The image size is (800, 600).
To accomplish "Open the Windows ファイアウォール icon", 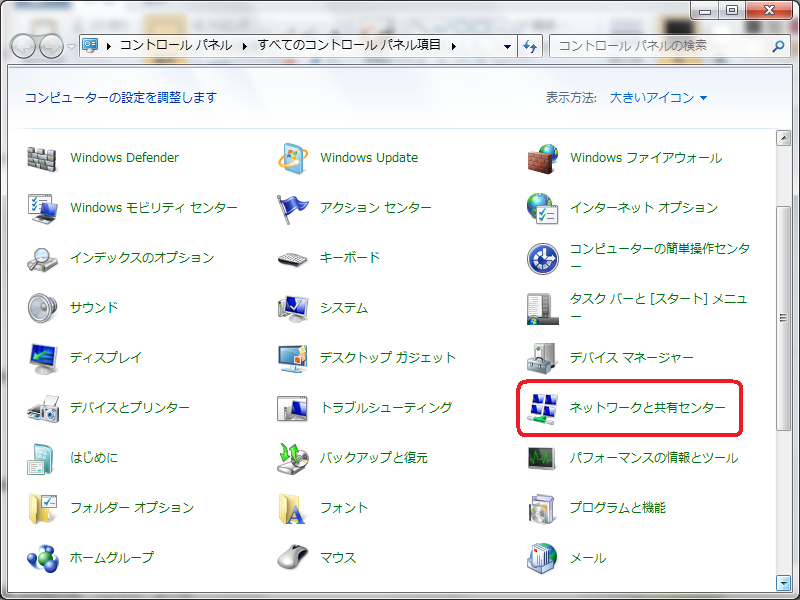I will [x=542, y=159].
